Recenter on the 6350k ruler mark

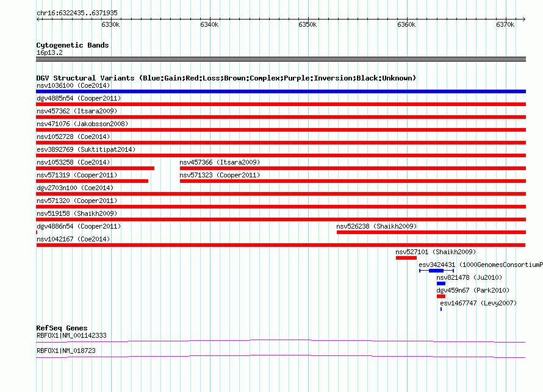(x=308, y=24)
